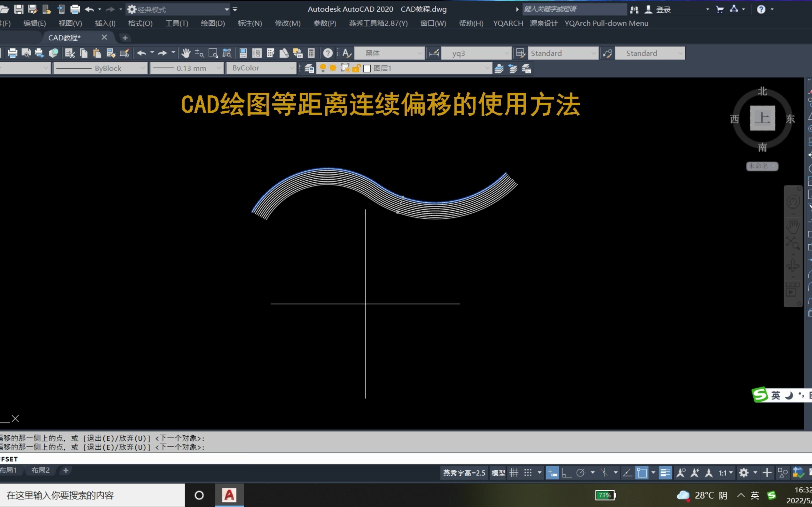Image resolution: width=812 pixels, height=507 pixels.
Task: Click the Windows taskbar search box
Action: point(92,495)
